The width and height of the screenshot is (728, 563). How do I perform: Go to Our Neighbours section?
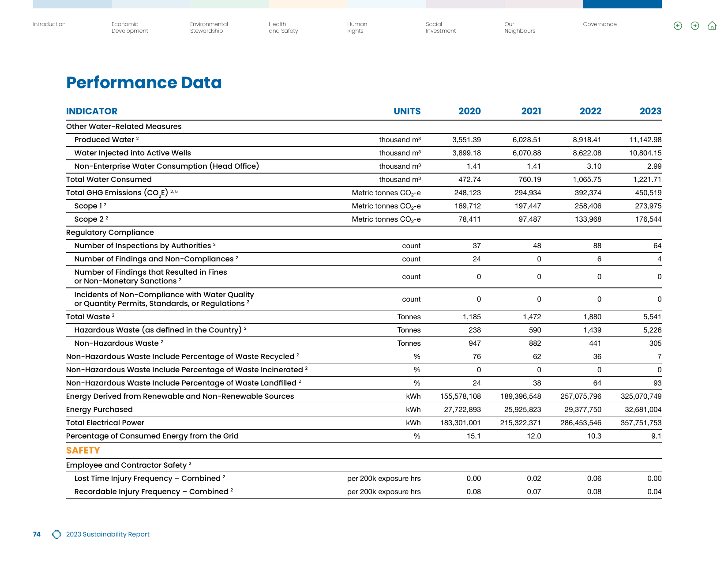click(x=520, y=27)
